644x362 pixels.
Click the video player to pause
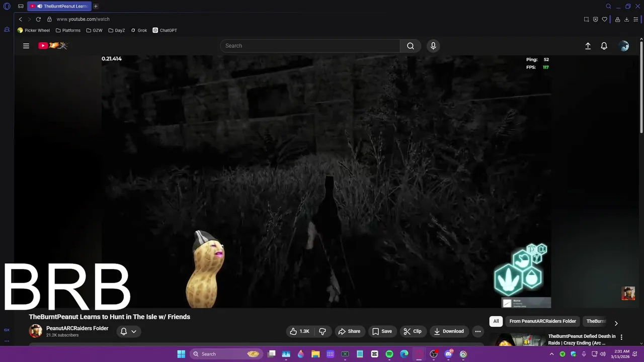[326, 181]
